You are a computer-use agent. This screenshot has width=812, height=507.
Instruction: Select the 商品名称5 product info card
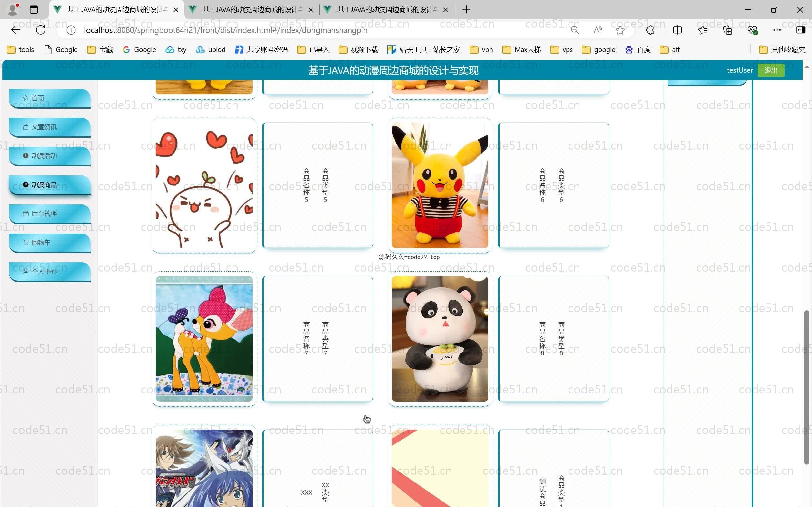pos(318,185)
